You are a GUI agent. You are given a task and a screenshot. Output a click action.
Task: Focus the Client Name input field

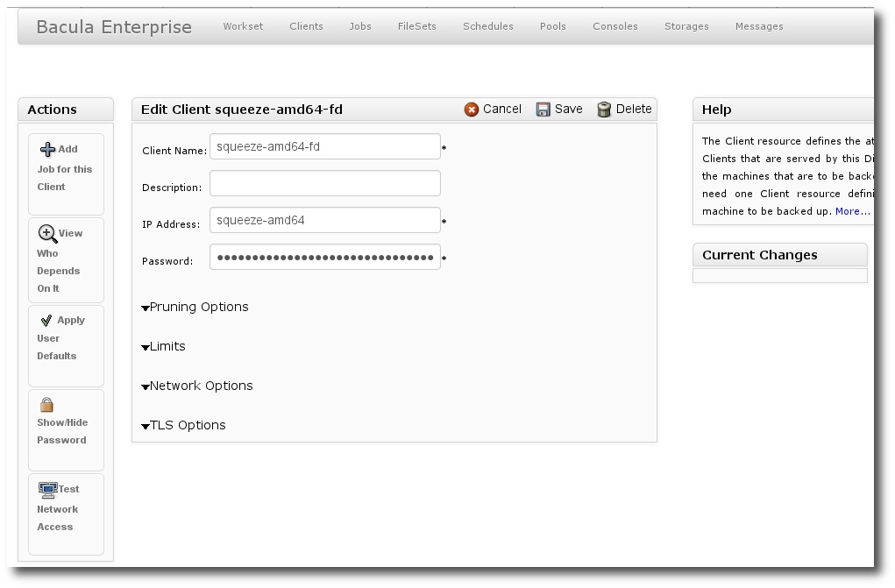coord(325,146)
